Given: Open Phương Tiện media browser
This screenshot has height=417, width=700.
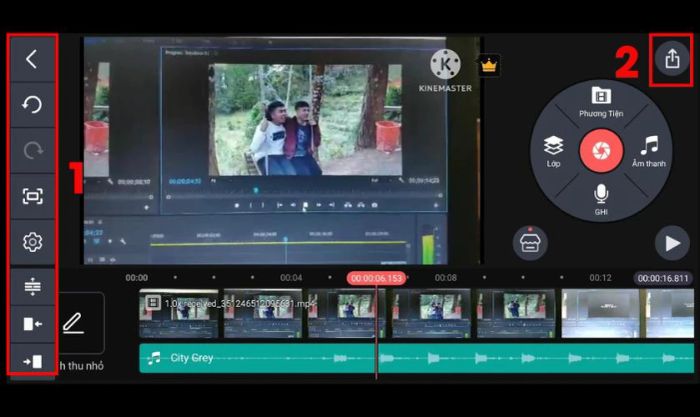Looking at the screenshot, I should point(601,101).
